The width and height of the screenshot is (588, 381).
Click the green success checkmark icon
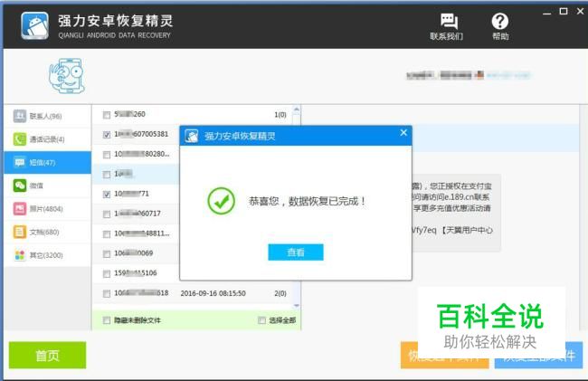pyautogui.click(x=222, y=201)
